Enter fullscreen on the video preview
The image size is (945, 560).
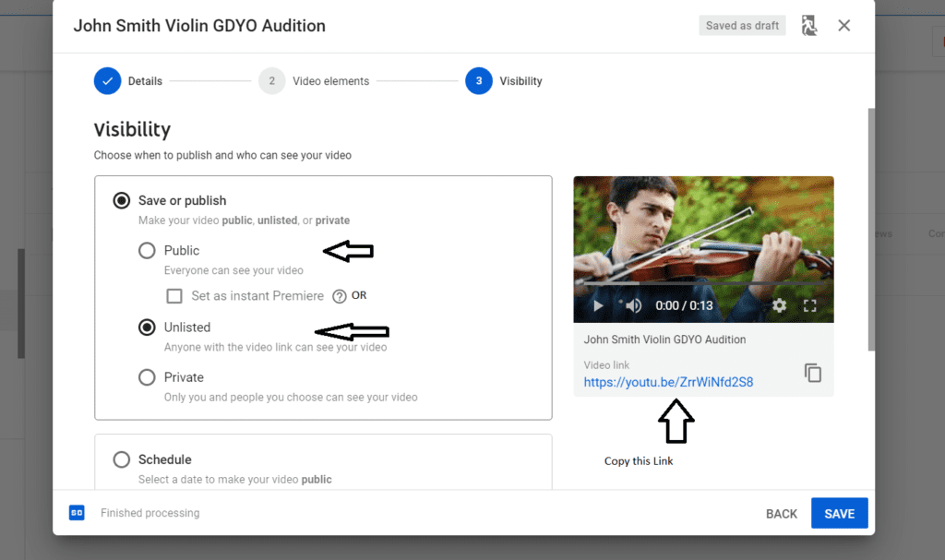pyautogui.click(x=810, y=305)
